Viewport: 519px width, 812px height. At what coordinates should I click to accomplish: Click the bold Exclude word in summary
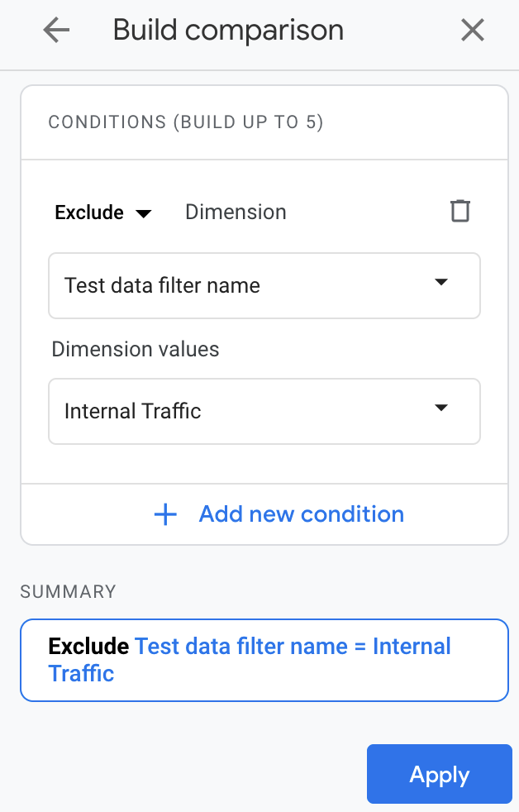88,647
